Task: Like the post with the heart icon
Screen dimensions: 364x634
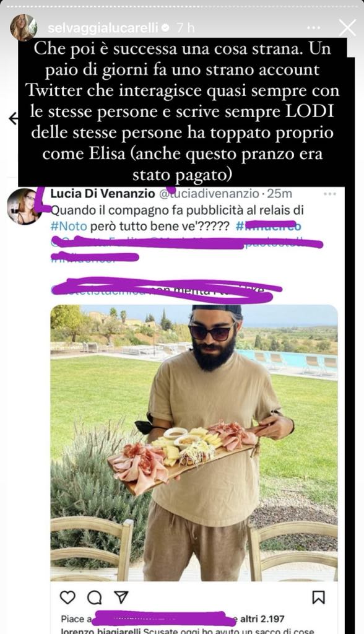Action: coord(67,597)
